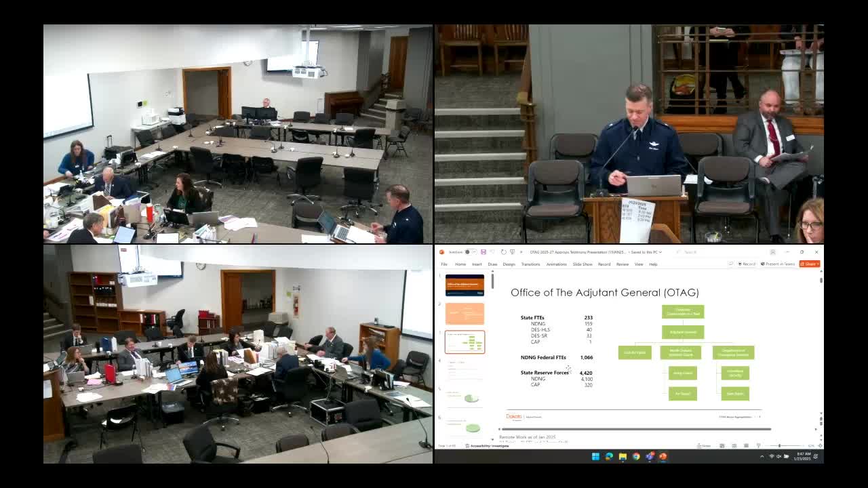Click the slide title 'Office of The Adjutant General (OTAG)'
868x488 pixels.
(605, 293)
